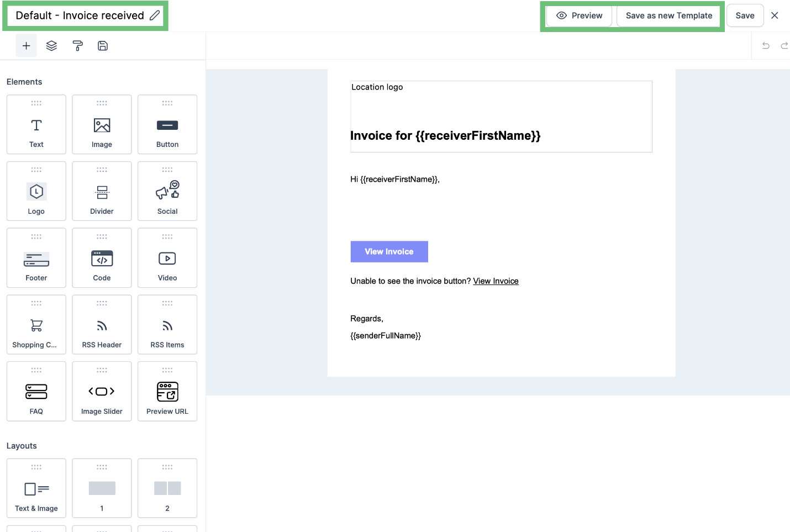Screen dimensions: 790x532
Task: Open the layers panel icon
Action: (x=51, y=46)
